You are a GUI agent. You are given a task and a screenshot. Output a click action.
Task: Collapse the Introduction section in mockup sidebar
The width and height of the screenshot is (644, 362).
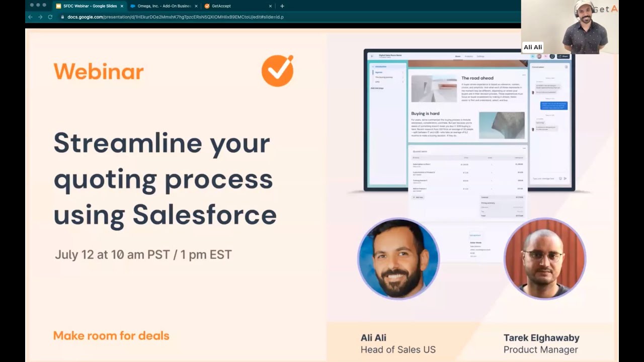coord(373,67)
